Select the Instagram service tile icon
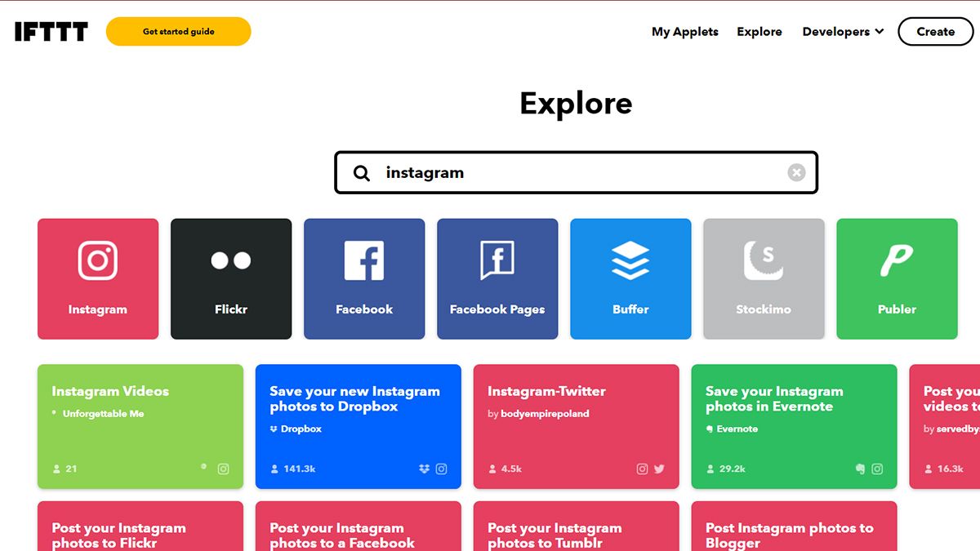The height and width of the screenshot is (551, 980). tap(97, 260)
